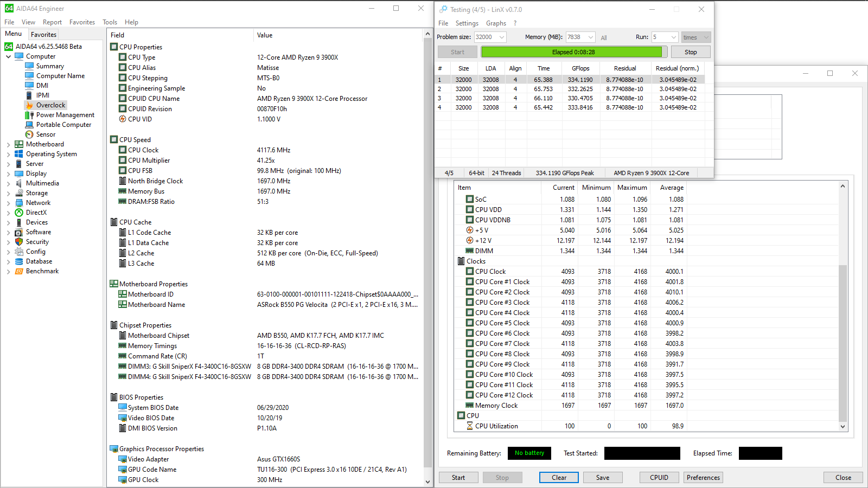Image resolution: width=868 pixels, height=488 pixels.
Task: Click the +5 V voltage icon
Action: coord(470,230)
